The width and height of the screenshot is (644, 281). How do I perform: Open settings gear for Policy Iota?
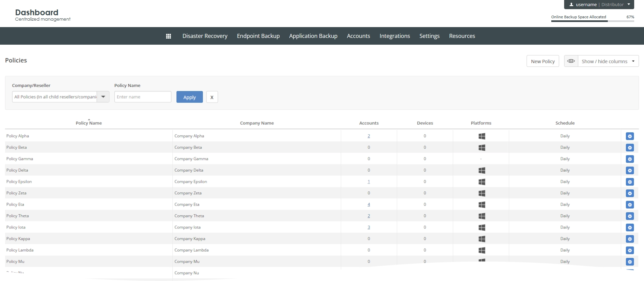(x=630, y=228)
